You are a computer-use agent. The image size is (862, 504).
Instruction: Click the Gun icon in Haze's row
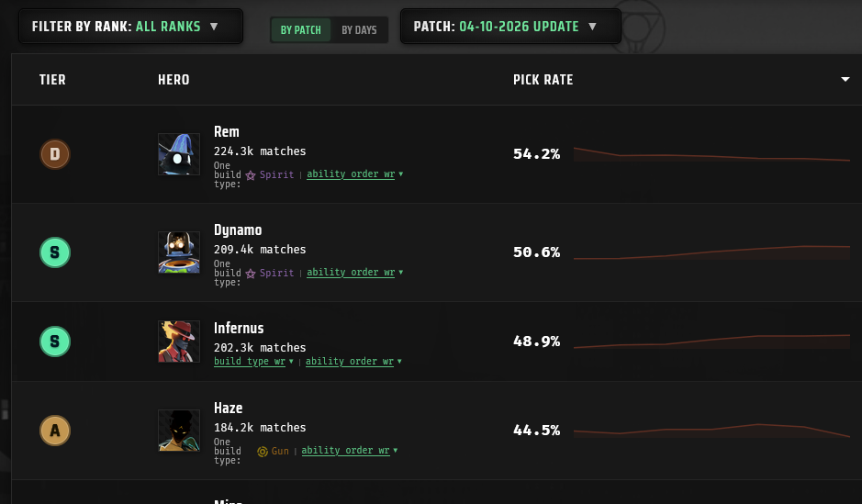[263, 452]
